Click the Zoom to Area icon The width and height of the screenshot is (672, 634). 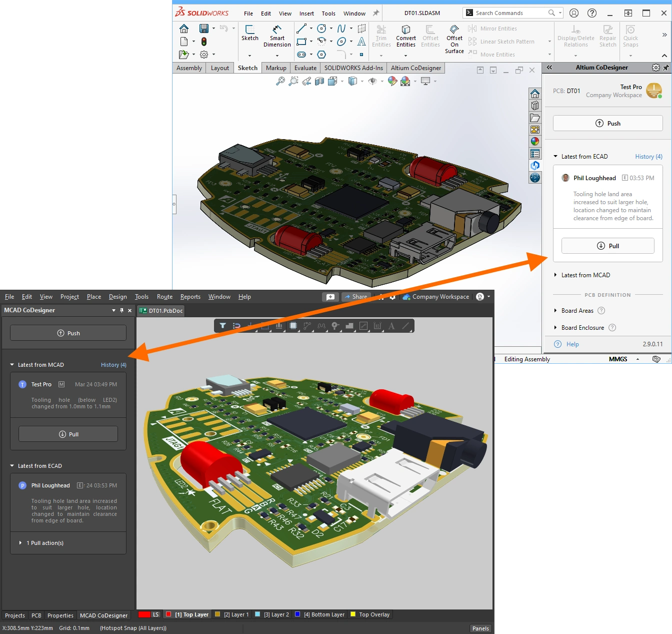[293, 81]
